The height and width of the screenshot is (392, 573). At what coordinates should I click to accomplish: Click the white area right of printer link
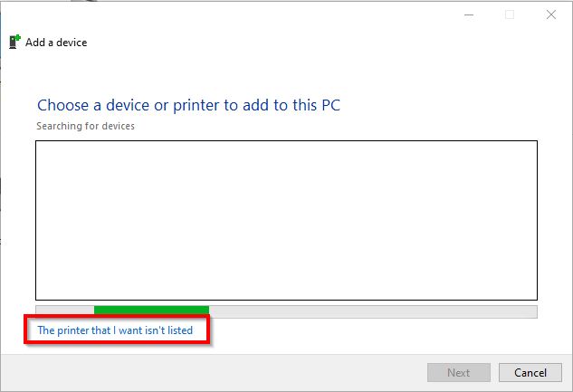point(380,331)
